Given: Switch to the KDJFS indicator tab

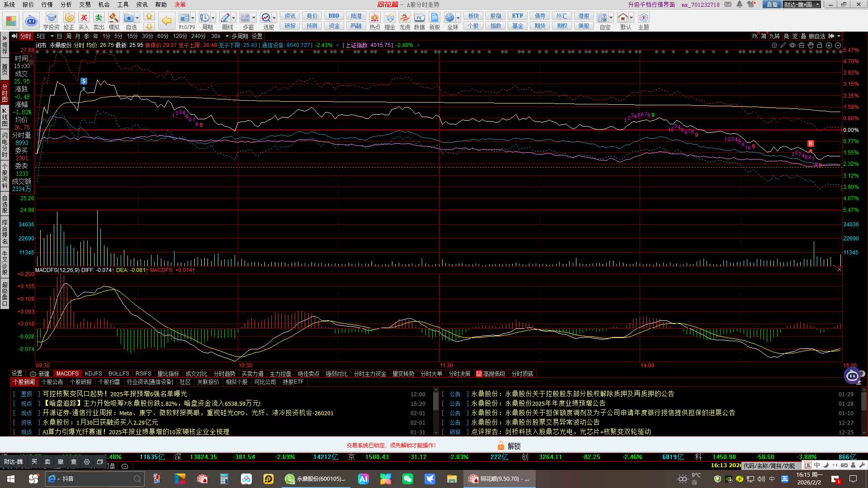Looking at the screenshot, I should point(93,374).
